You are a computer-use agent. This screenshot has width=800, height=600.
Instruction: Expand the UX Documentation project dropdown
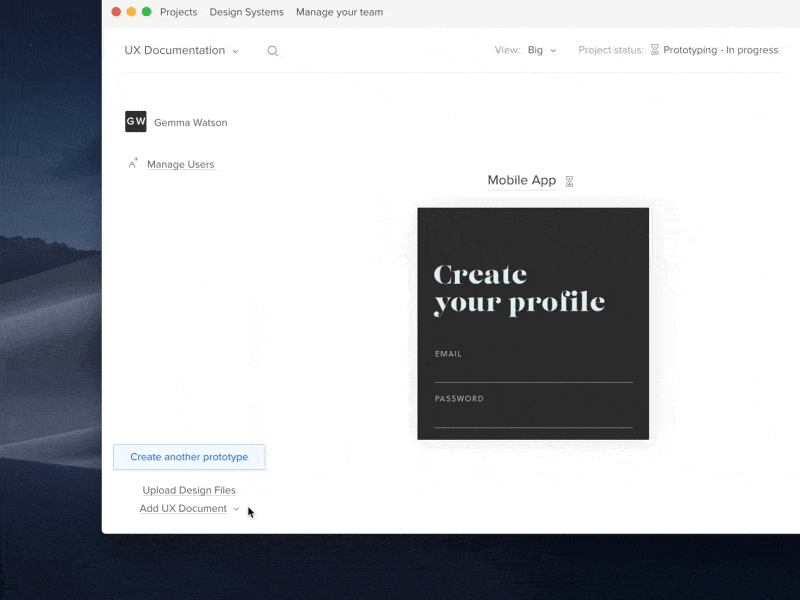181,51
